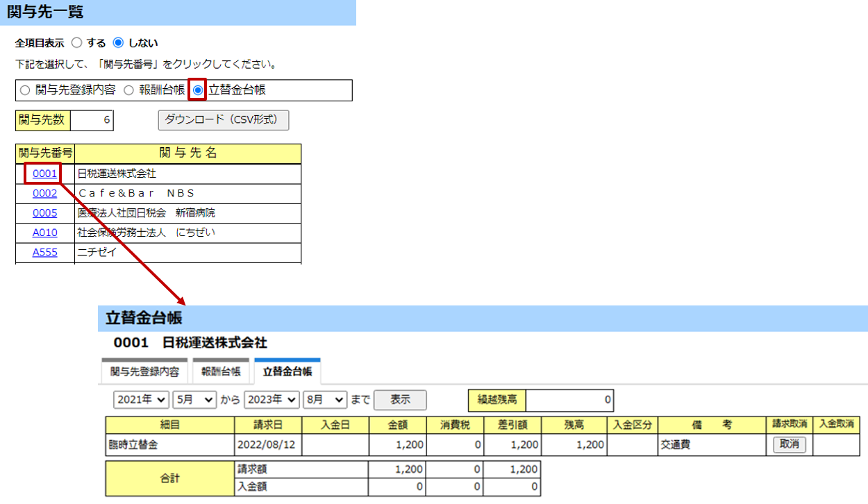Open client number 0002 link
The height and width of the screenshot is (504, 868).
point(44,194)
